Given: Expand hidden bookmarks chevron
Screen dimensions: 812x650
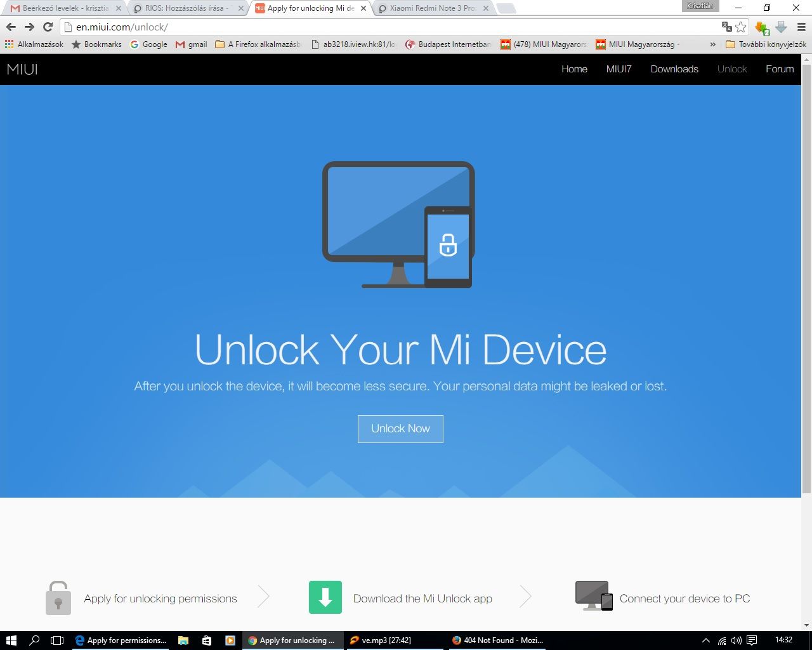Looking at the screenshot, I should click(712, 44).
